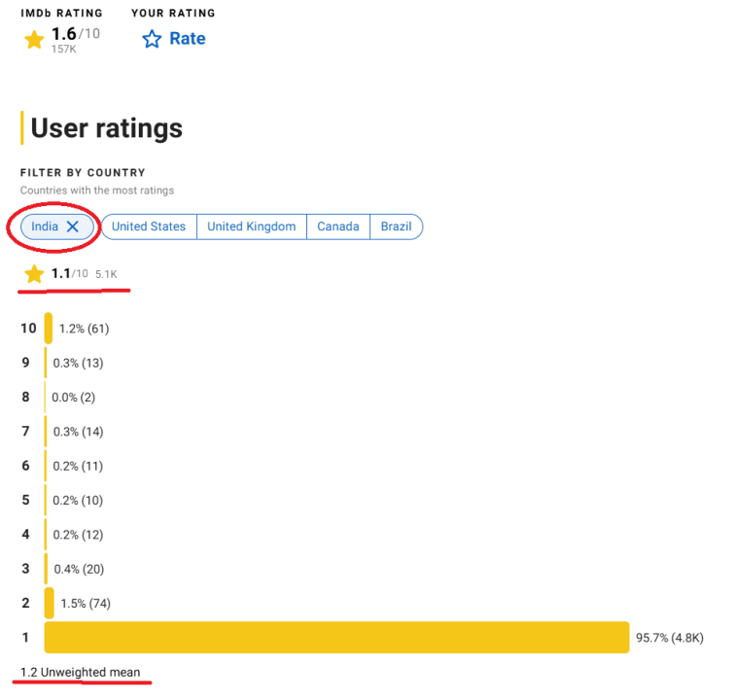
Task: Switch filter to Canada
Action: [x=338, y=227]
